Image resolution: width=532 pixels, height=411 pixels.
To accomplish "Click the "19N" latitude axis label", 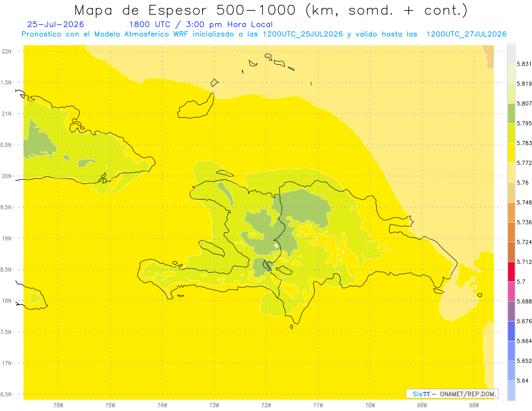I will pyautogui.click(x=7, y=239).
